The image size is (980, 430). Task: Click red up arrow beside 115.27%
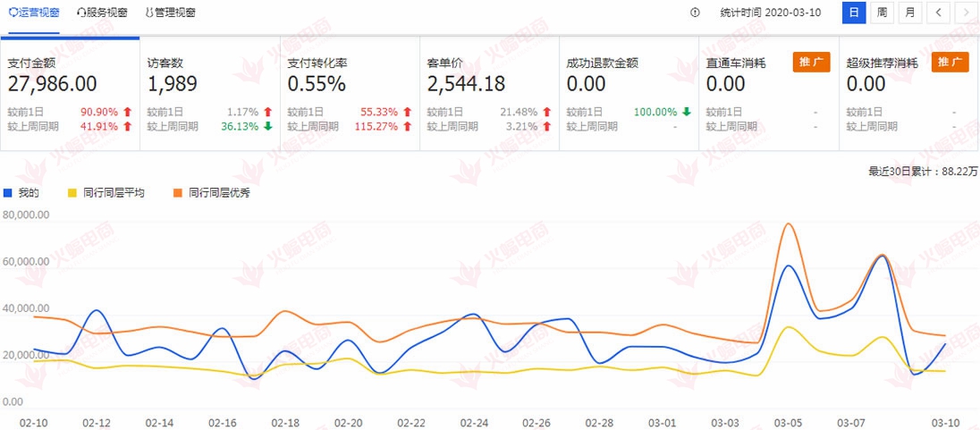pyautogui.click(x=408, y=126)
